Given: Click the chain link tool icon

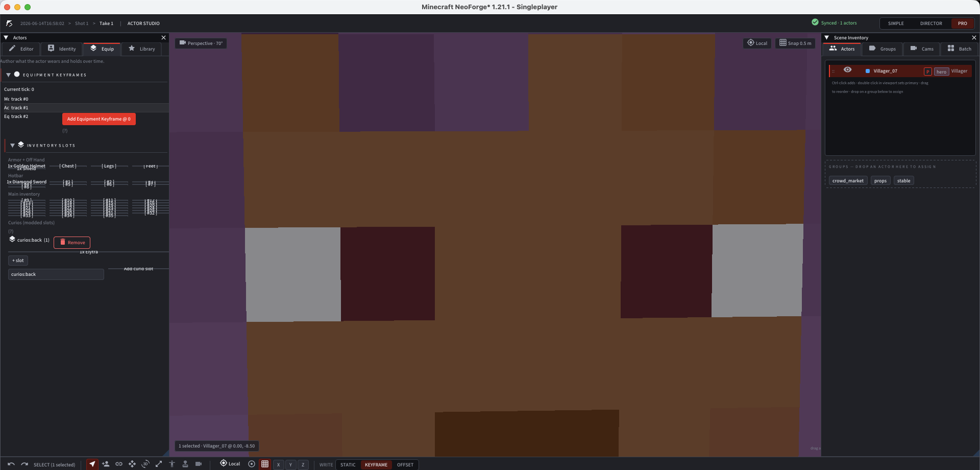Looking at the screenshot, I should click(119, 464).
